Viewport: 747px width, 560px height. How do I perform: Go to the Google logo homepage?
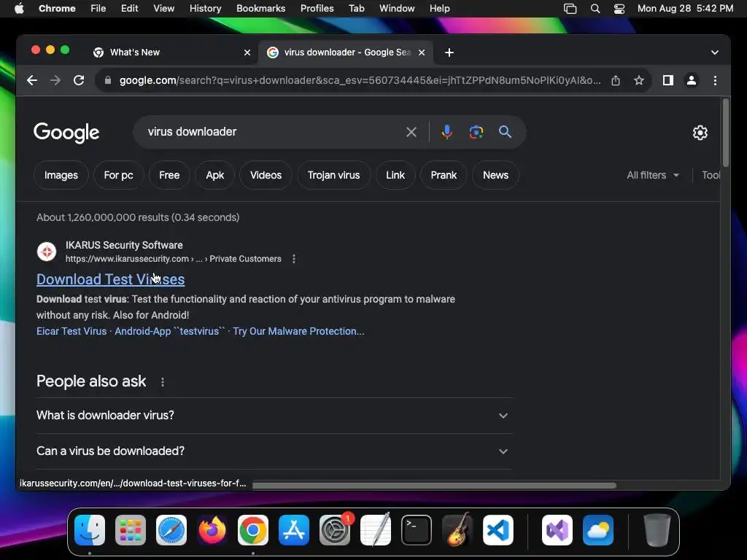[x=66, y=133]
